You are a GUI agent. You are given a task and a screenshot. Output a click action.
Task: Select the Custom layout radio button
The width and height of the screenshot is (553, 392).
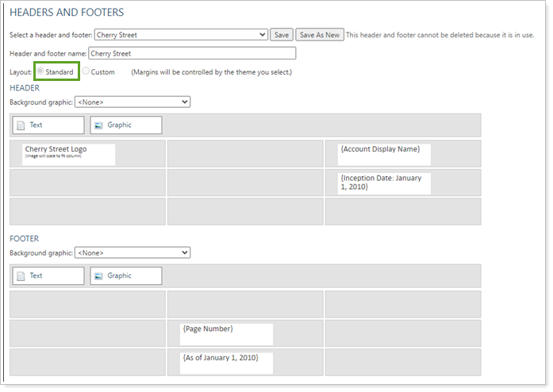tap(86, 72)
